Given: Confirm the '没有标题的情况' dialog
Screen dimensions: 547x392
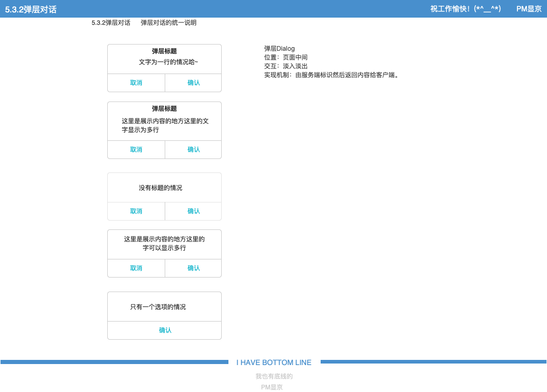Looking at the screenshot, I should pos(193,211).
